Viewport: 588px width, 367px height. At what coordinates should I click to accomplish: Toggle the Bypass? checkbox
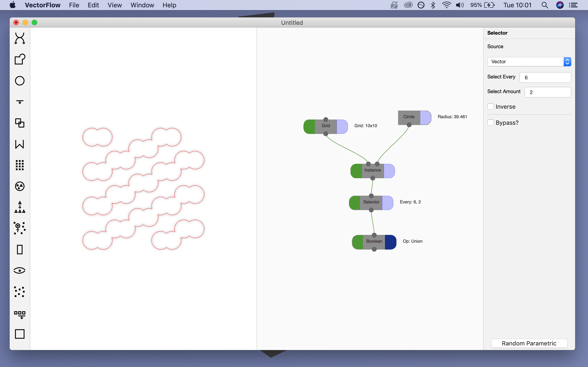[x=491, y=122]
